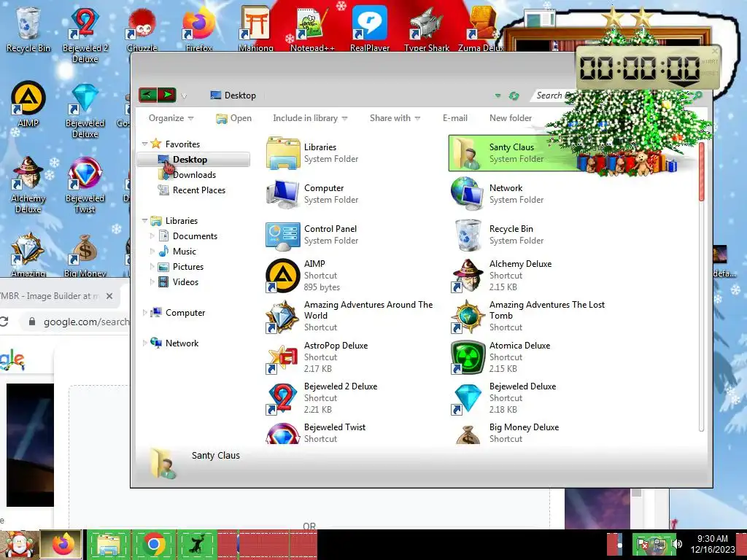Select the Libraries system folder icon
Screen dimensions: 747x560
pos(283,153)
